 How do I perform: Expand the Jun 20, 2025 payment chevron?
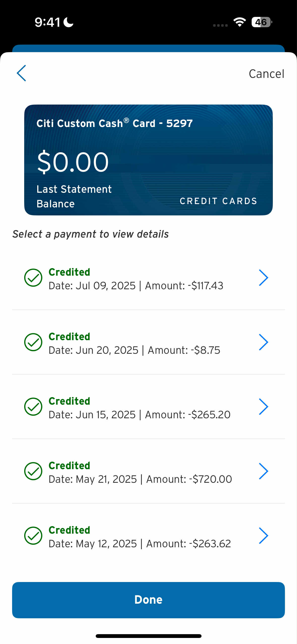pos(263,342)
